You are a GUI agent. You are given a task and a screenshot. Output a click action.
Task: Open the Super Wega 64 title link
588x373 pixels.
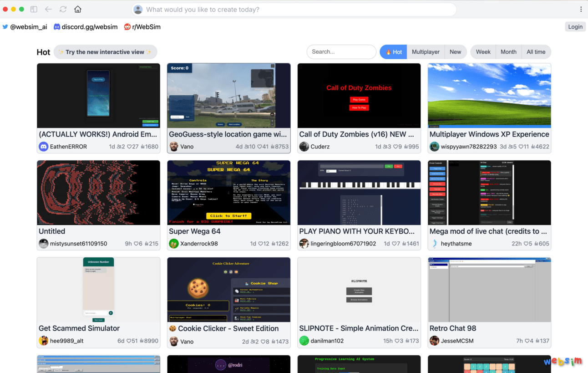coord(195,231)
